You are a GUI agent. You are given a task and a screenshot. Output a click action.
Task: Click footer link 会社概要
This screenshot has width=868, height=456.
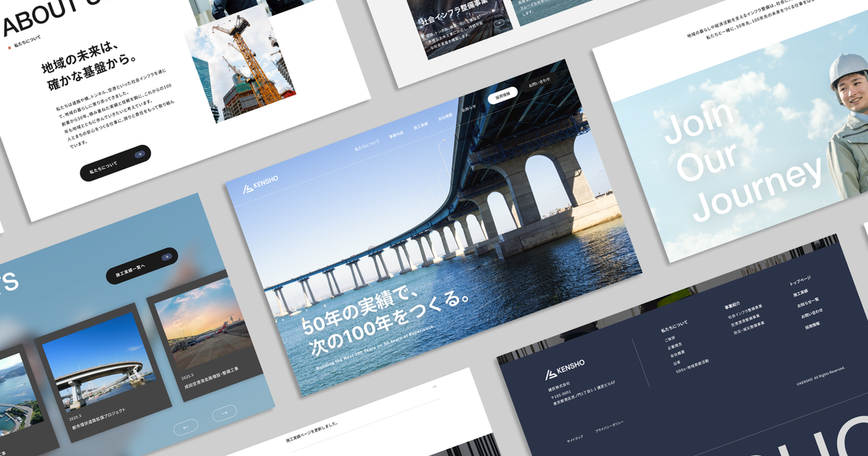point(676,355)
